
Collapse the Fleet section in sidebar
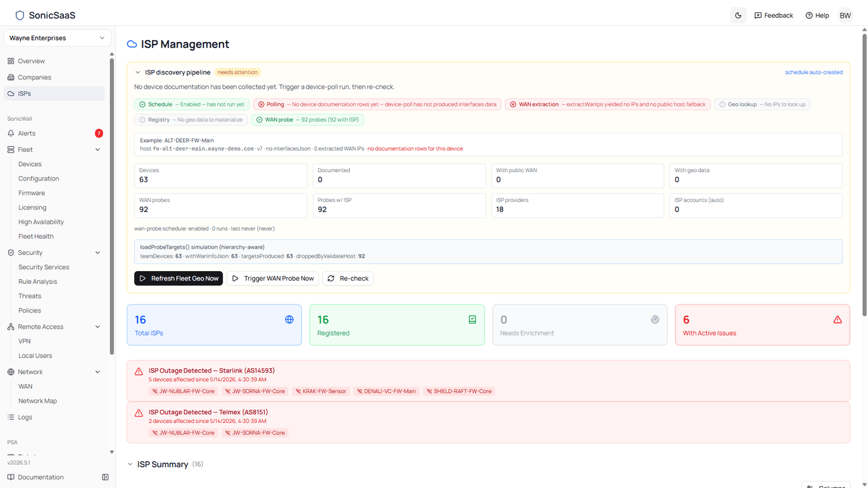98,150
